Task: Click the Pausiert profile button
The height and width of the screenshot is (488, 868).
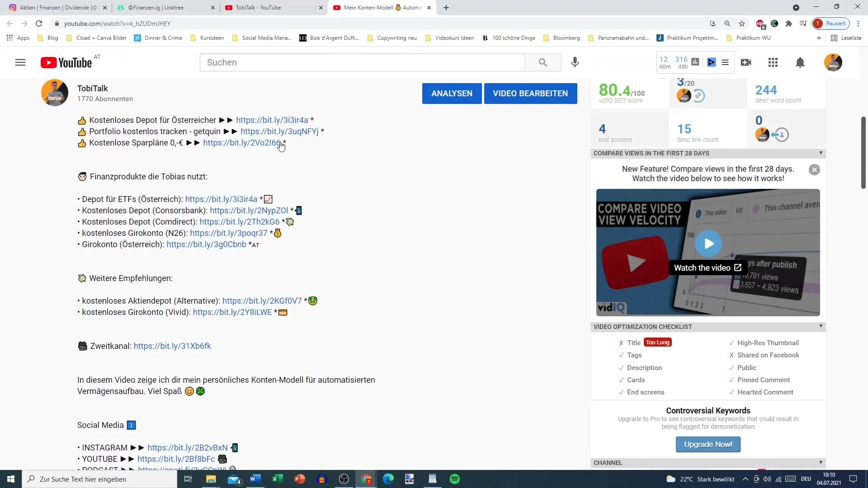Action: pos(830,23)
